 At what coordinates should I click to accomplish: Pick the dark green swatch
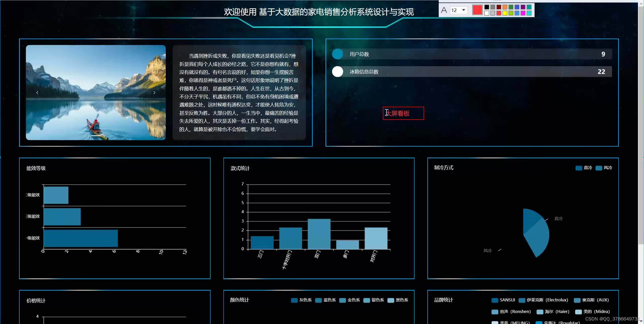511,7
